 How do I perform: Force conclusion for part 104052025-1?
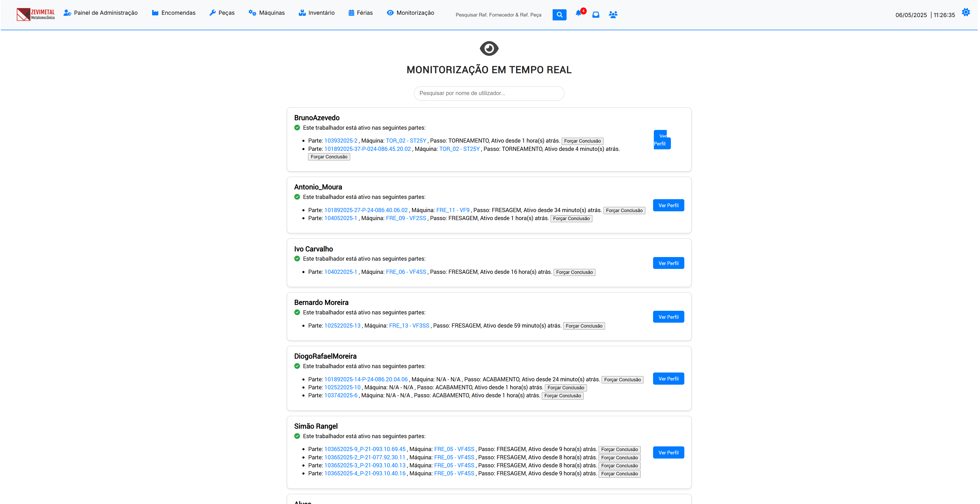click(571, 219)
